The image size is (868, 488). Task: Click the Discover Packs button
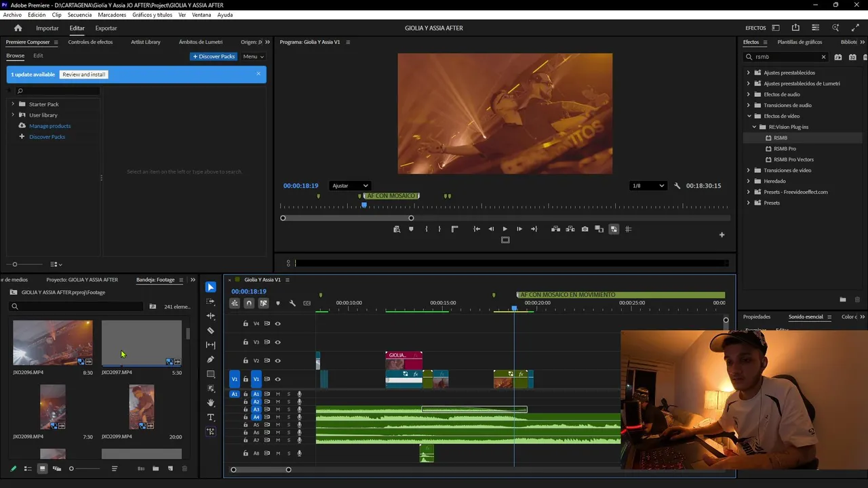coord(214,56)
